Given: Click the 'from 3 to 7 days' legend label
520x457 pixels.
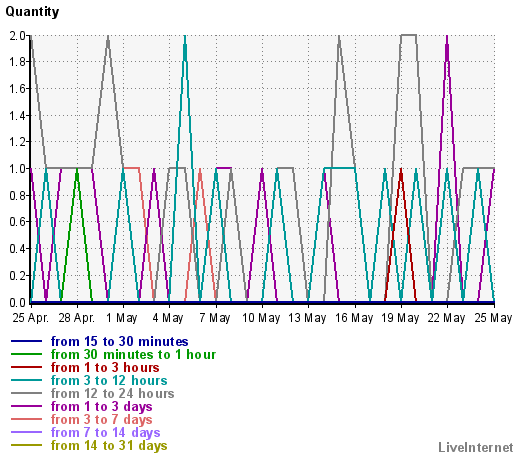Looking at the screenshot, I should click(101, 419).
